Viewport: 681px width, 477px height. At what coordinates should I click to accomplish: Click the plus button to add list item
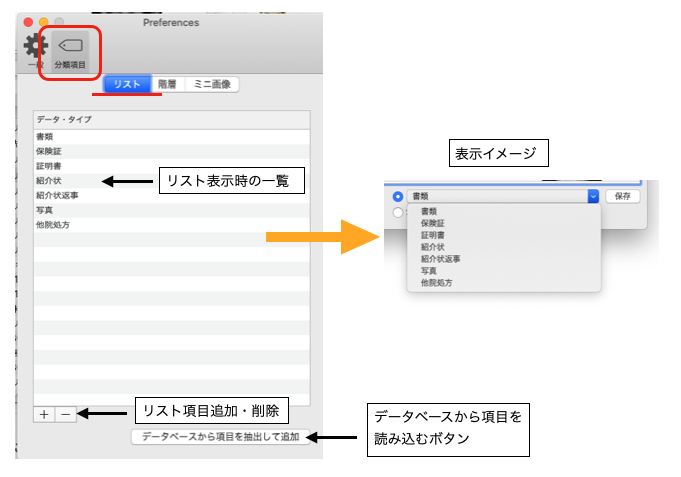point(44,414)
